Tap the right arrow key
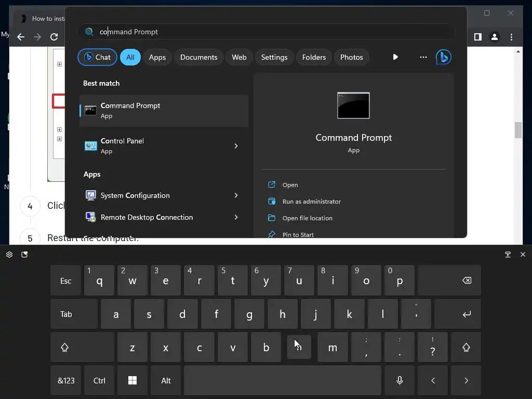Screen dimensions: 532x399 466,380
